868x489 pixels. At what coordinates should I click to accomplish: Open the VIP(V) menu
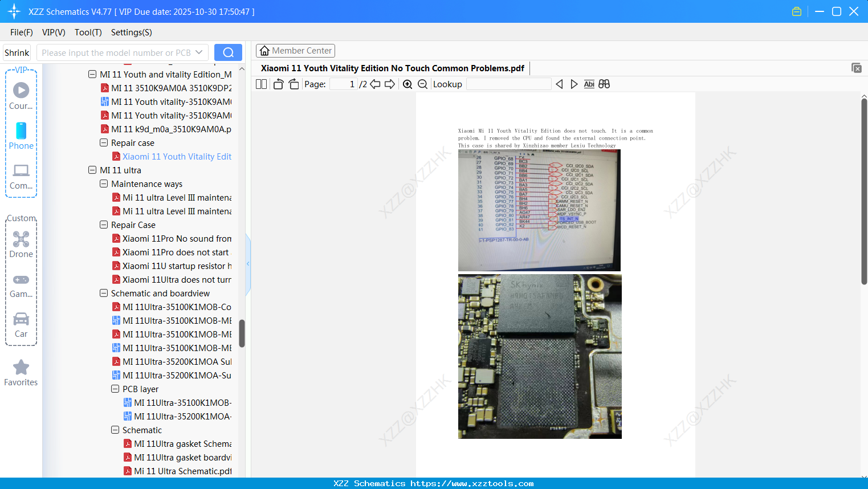click(x=54, y=32)
